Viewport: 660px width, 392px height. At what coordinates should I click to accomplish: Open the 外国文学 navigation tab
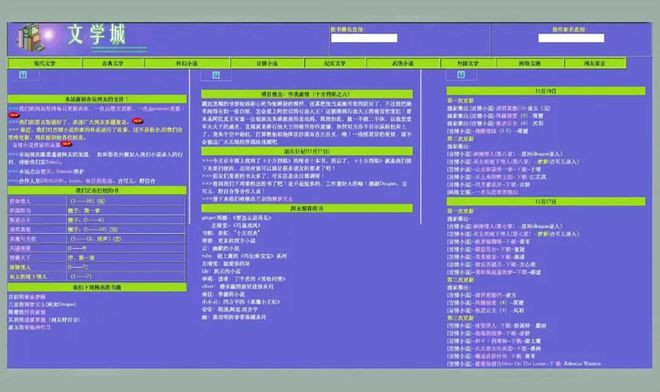click(x=468, y=64)
